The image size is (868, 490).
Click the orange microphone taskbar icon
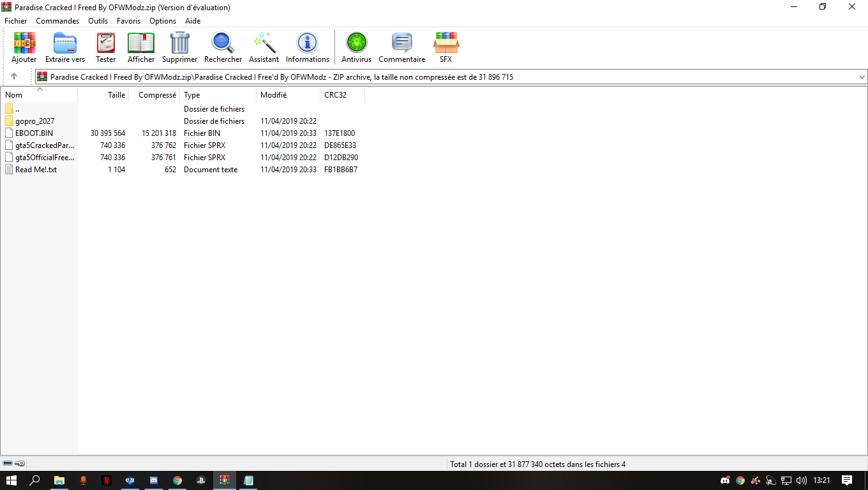pyautogui.click(x=83, y=480)
